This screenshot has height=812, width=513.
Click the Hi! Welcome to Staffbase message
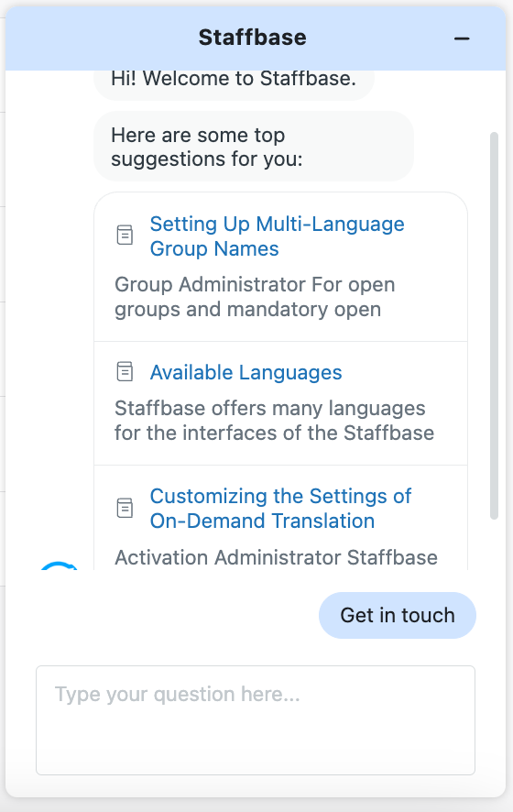[234, 79]
